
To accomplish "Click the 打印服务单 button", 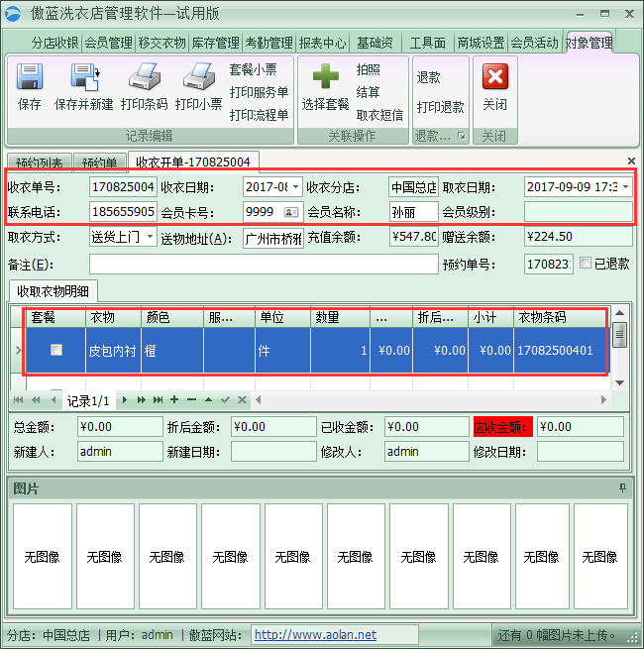I will click(259, 92).
